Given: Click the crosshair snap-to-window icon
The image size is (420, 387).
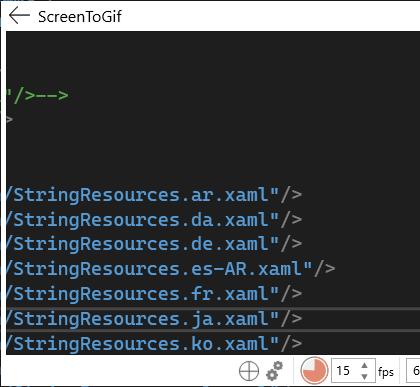Looking at the screenshot, I should click(x=249, y=371).
